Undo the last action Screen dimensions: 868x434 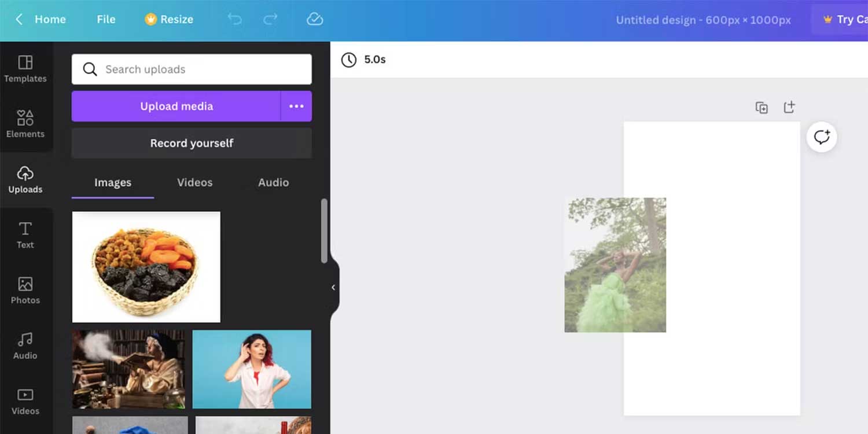tap(234, 19)
